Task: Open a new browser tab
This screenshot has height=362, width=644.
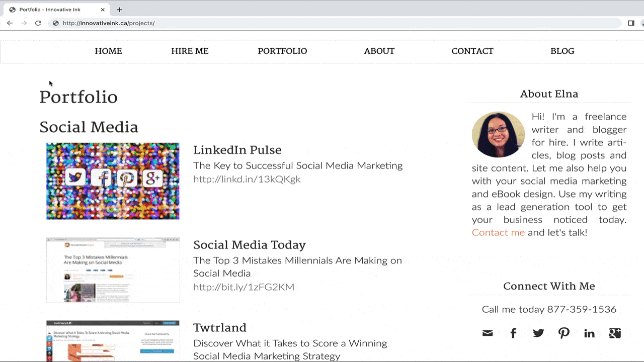Action: click(119, 10)
